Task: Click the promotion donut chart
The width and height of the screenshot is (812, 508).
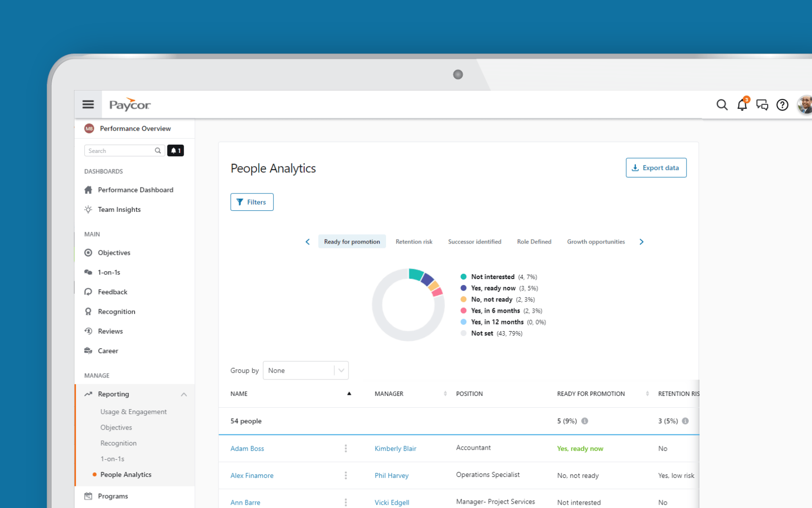Action: [408, 304]
